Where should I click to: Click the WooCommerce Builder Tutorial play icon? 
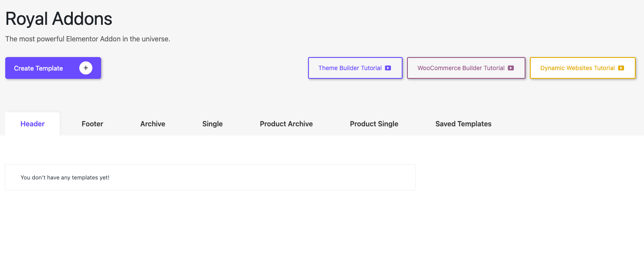pyautogui.click(x=511, y=68)
